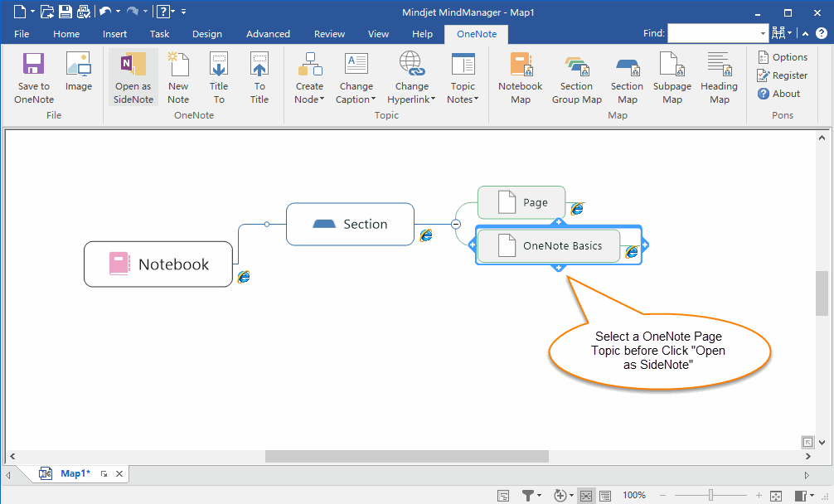Click the Fit Map icon in status bar
834x504 pixels.
tap(776, 496)
